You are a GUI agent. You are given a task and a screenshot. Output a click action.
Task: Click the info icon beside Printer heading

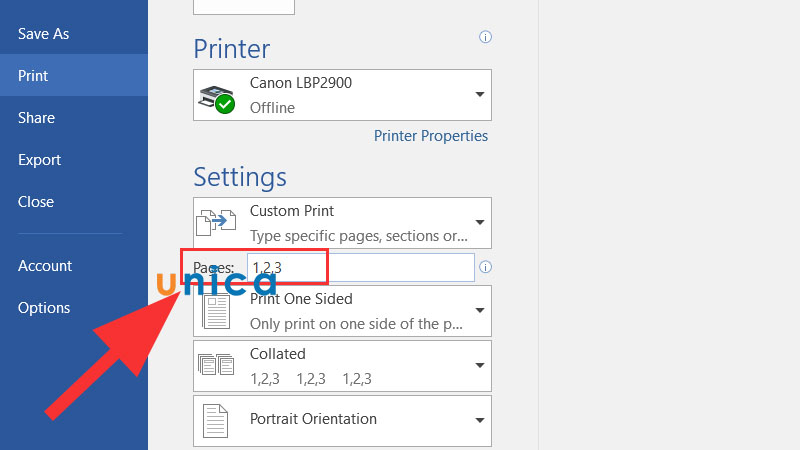tap(485, 37)
